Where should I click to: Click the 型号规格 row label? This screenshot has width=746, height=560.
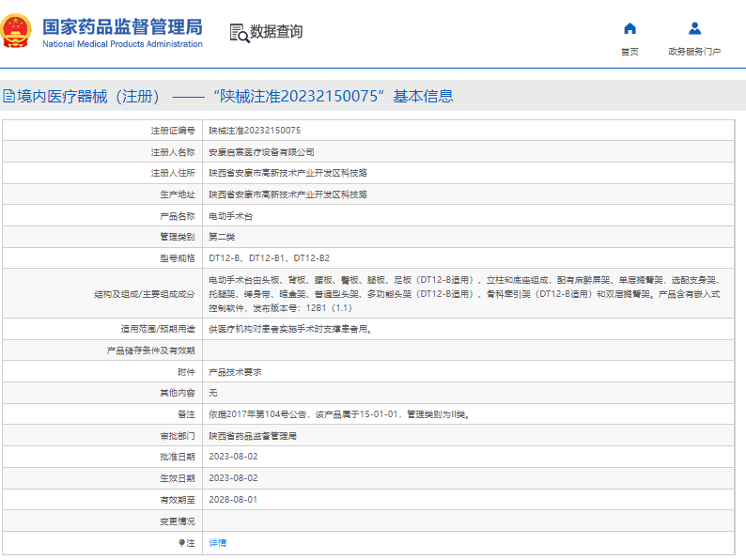tap(178, 258)
